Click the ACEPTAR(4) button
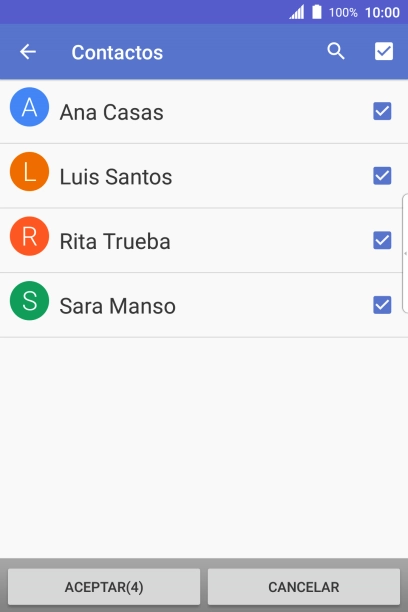This screenshot has height=612, width=408. pyautogui.click(x=104, y=587)
